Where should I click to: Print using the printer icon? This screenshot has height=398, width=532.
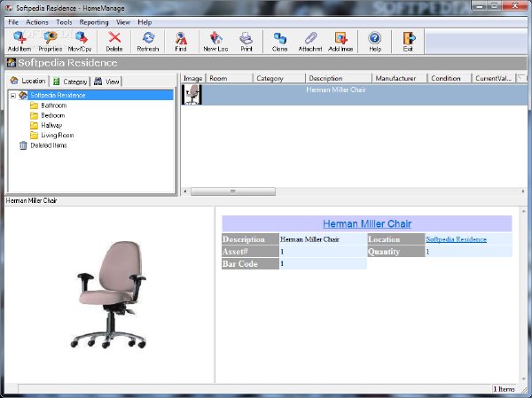click(x=246, y=41)
